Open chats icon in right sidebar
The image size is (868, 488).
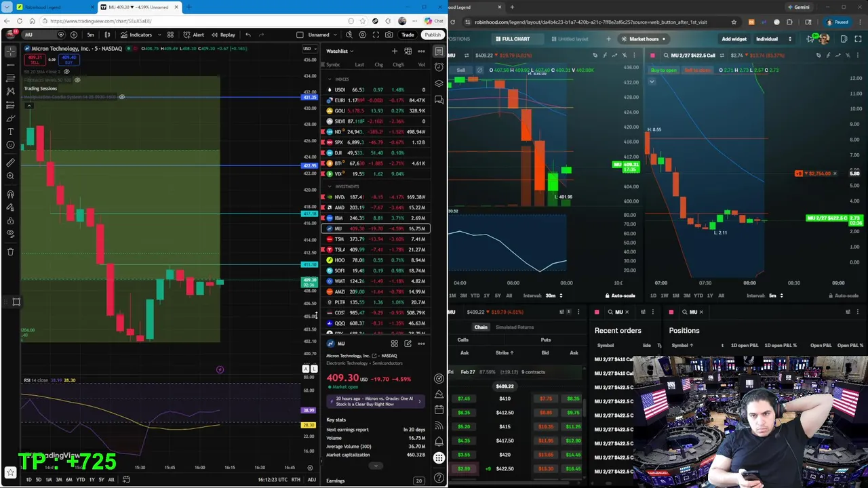439,100
